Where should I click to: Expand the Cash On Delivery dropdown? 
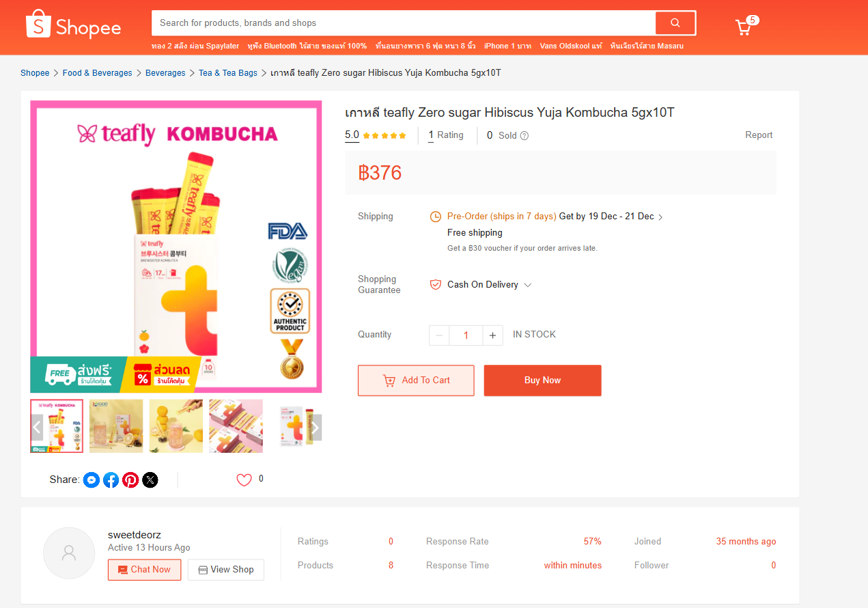point(527,285)
